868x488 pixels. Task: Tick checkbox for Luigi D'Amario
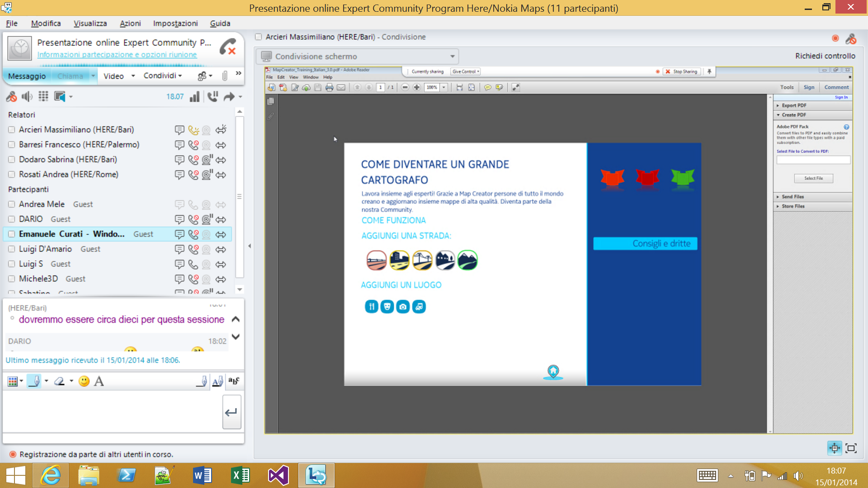coord(12,249)
